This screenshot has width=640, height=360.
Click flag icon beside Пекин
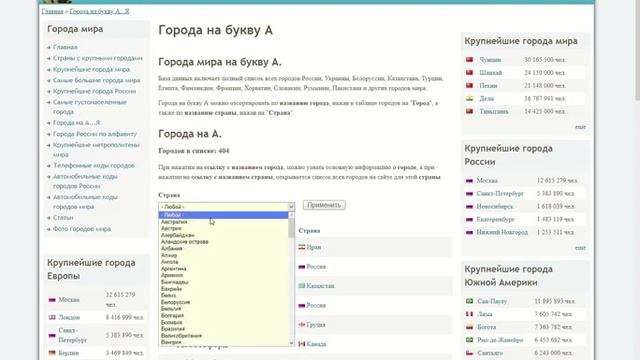469,85
